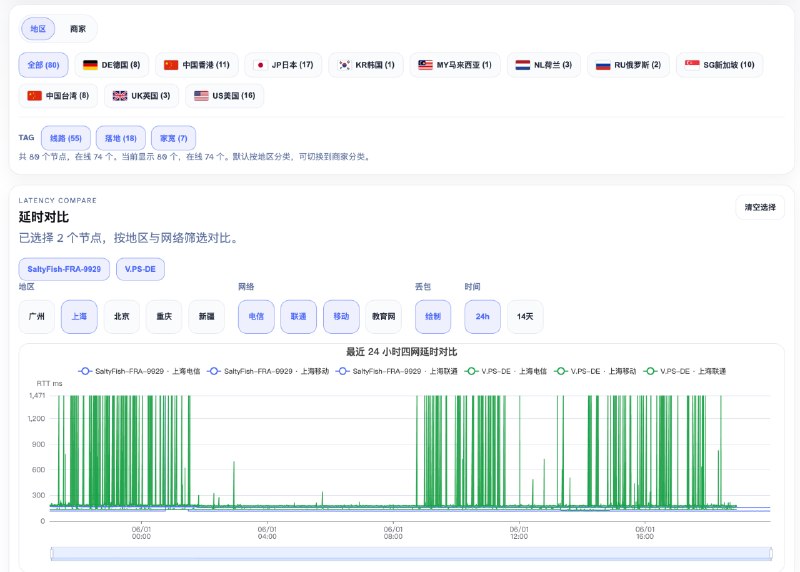800x572 pixels.
Task: Click the 06/01 00:00 axis label
Action: 141,533
